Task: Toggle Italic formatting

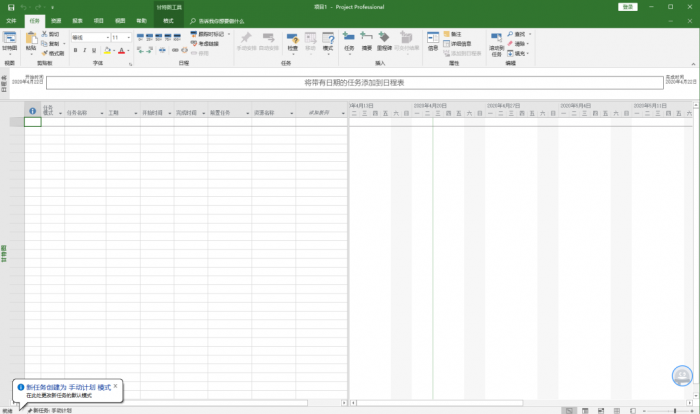Action: click(84, 50)
